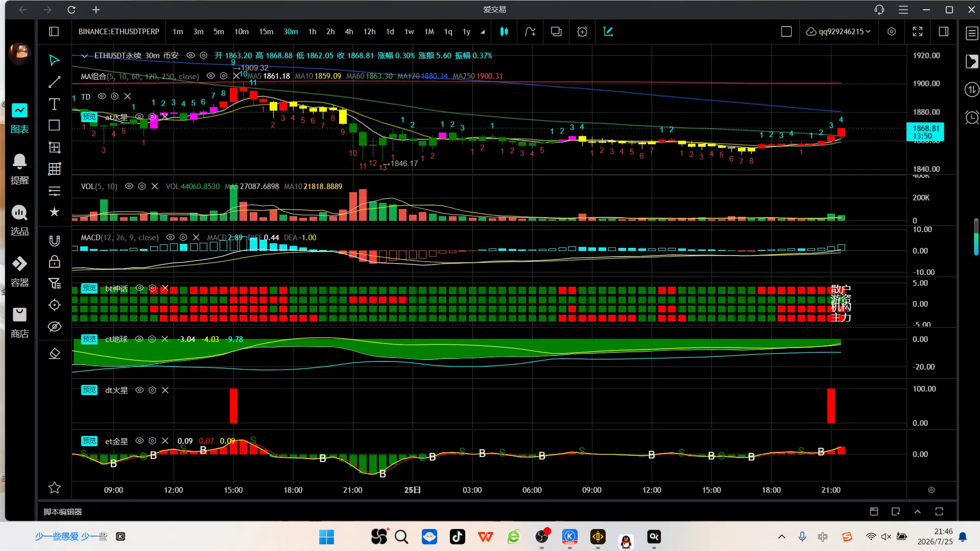Open the measure range tool
Viewport: 980px width, 551px height.
point(54,148)
